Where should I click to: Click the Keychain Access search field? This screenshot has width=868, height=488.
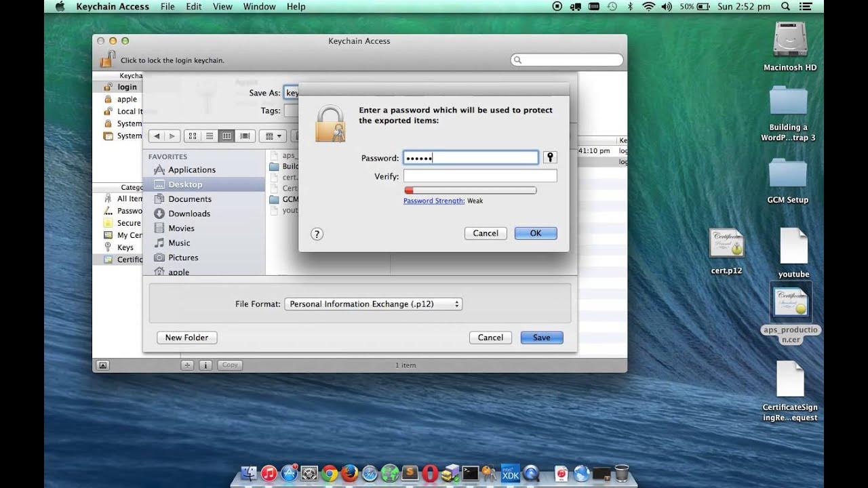click(567, 60)
